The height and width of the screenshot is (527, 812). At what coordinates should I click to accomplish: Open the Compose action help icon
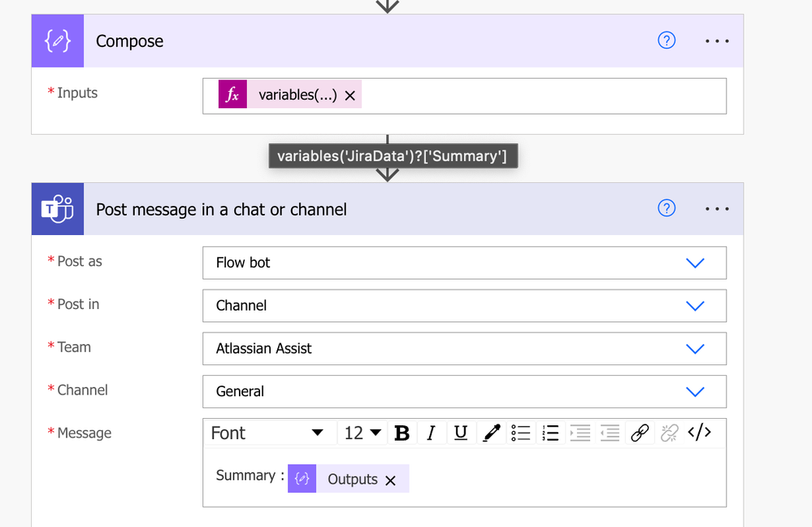667,41
